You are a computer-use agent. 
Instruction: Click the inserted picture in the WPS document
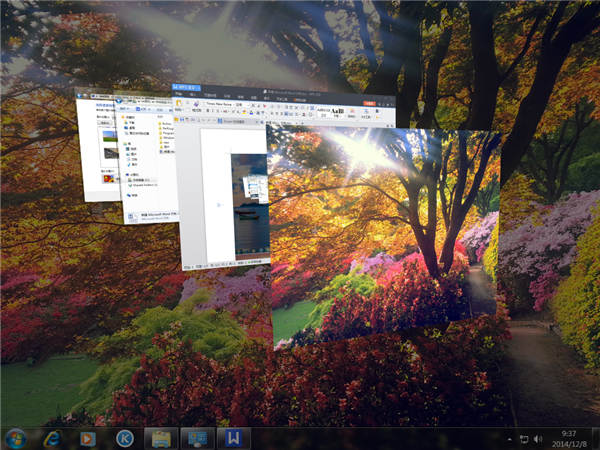click(x=249, y=207)
